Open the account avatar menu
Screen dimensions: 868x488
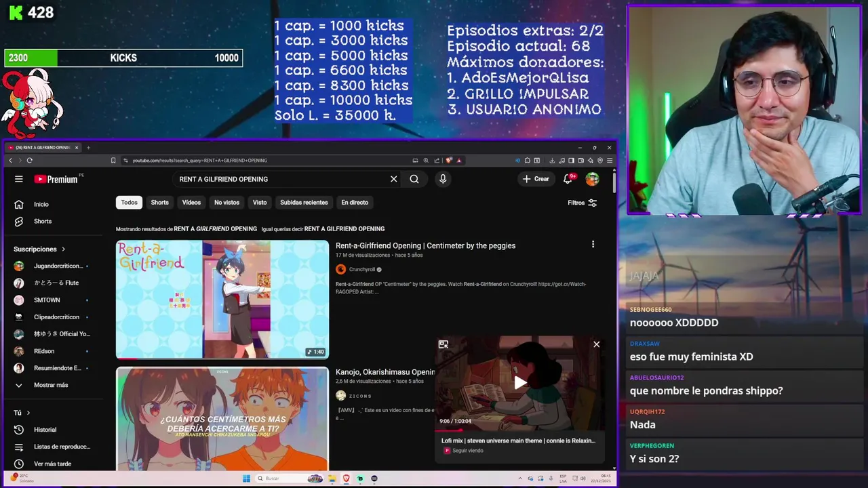(x=593, y=179)
